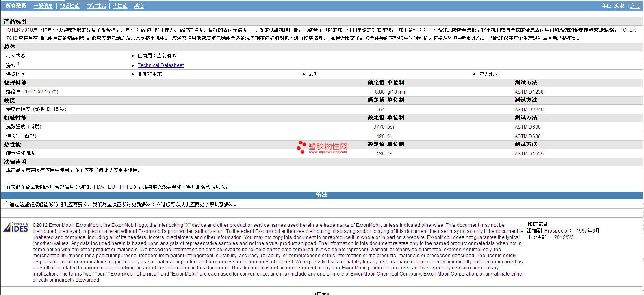644x295 pixels.
Task: Select the 欧洲 region entry
Action: coord(313,74)
